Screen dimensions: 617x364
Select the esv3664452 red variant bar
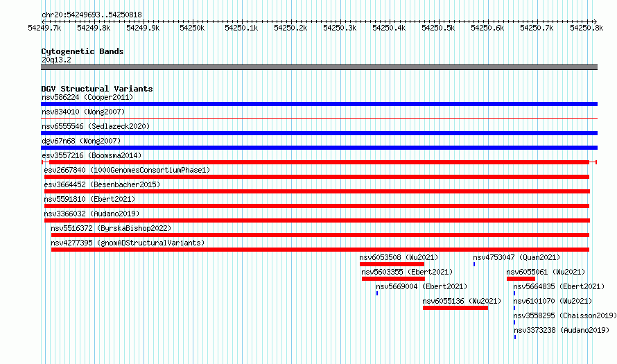[x=317, y=191]
